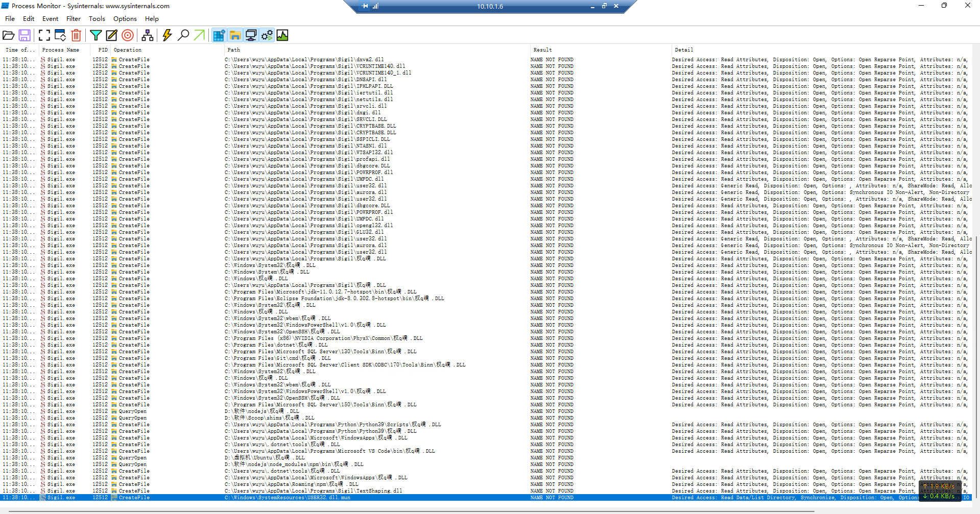Open a saved log file
The height and width of the screenshot is (514, 980).
9,35
